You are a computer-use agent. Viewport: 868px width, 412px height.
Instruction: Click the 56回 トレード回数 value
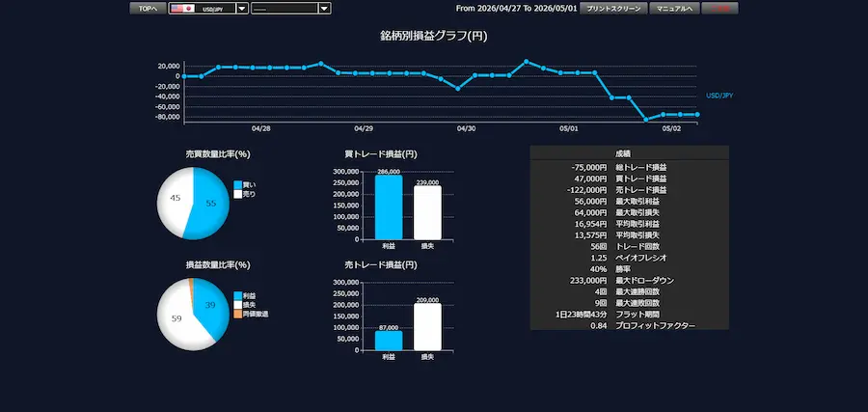[599, 246]
